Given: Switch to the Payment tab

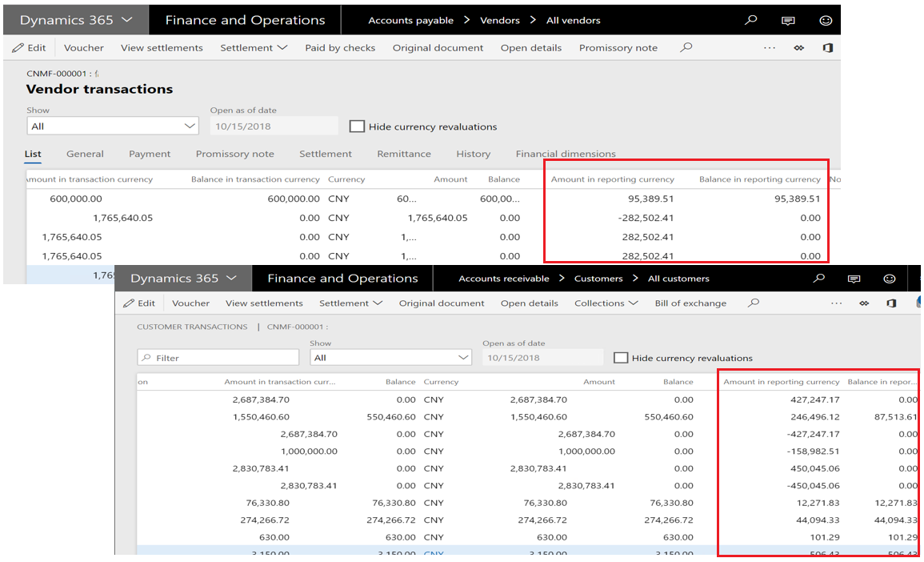Looking at the screenshot, I should (x=150, y=154).
